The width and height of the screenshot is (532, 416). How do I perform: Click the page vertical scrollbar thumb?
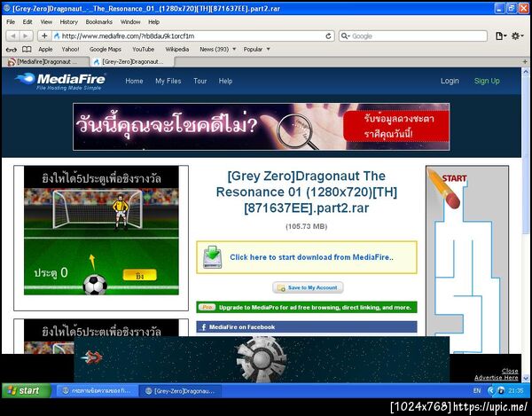click(x=526, y=154)
